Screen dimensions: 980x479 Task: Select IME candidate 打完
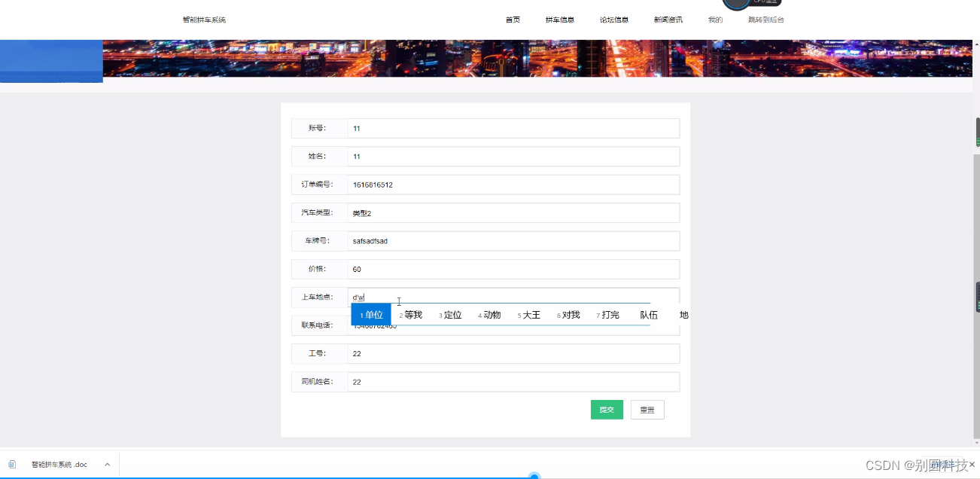point(607,315)
